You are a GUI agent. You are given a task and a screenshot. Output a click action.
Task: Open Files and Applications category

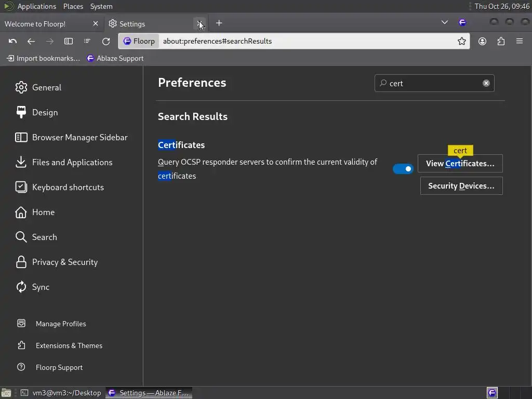(x=63, y=162)
